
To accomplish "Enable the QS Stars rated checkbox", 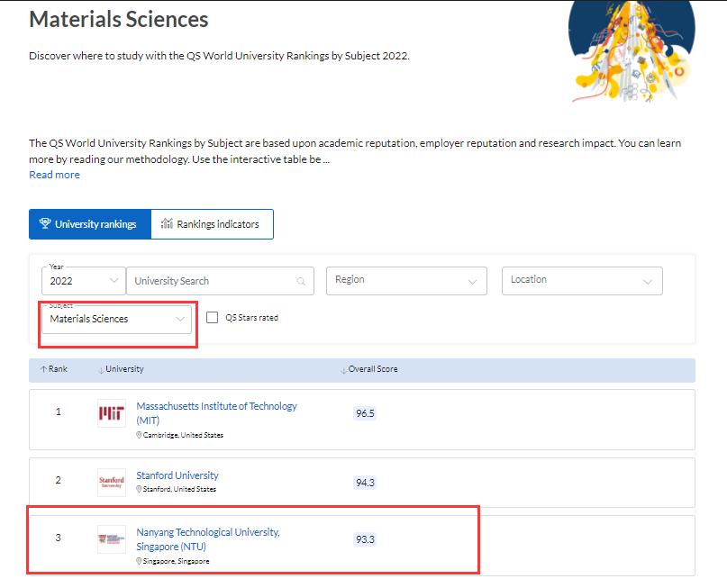I will pyautogui.click(x=213, y=318).
